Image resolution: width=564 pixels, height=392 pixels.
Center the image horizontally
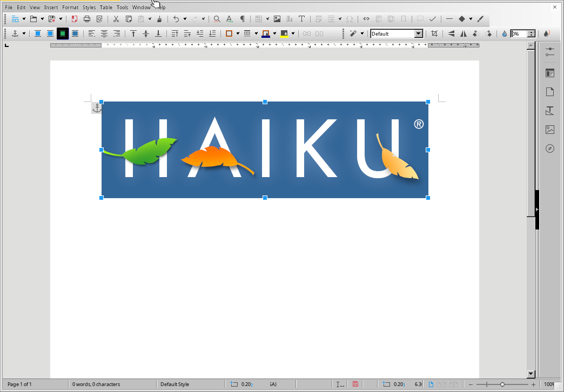[104, 33]
